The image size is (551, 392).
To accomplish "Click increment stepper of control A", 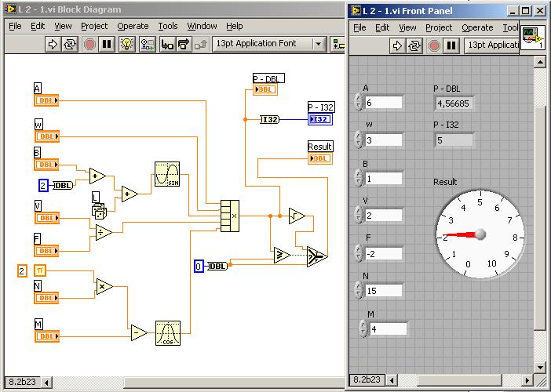I will pyautogui.click(x=359, y=99).
